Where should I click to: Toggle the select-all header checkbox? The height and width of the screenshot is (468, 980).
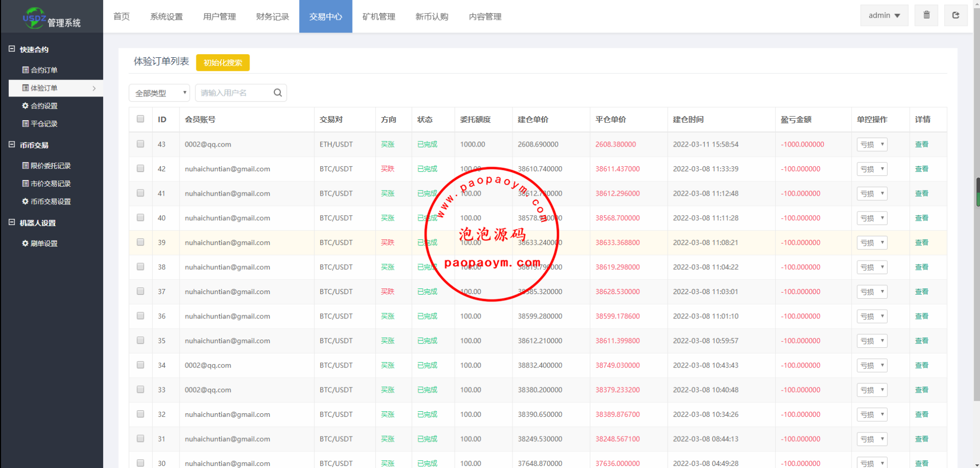pos(140,119)
